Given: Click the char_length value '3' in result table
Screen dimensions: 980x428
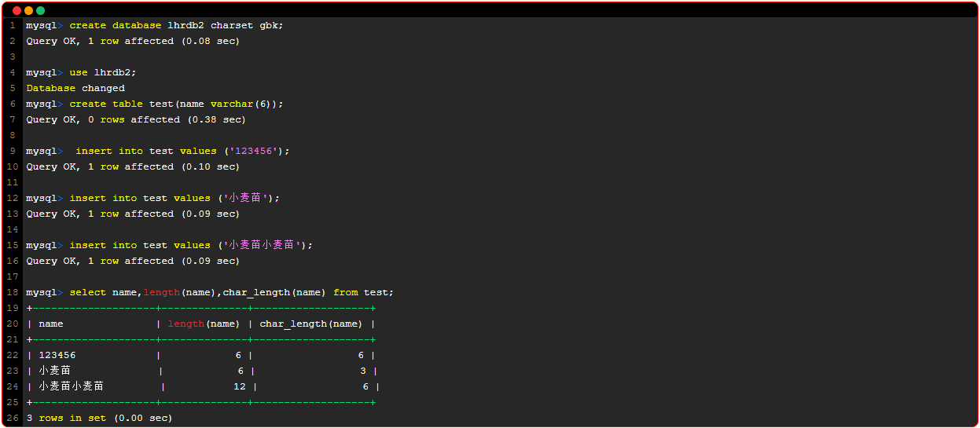Looking at the screenshot, I should coord(363,371).
